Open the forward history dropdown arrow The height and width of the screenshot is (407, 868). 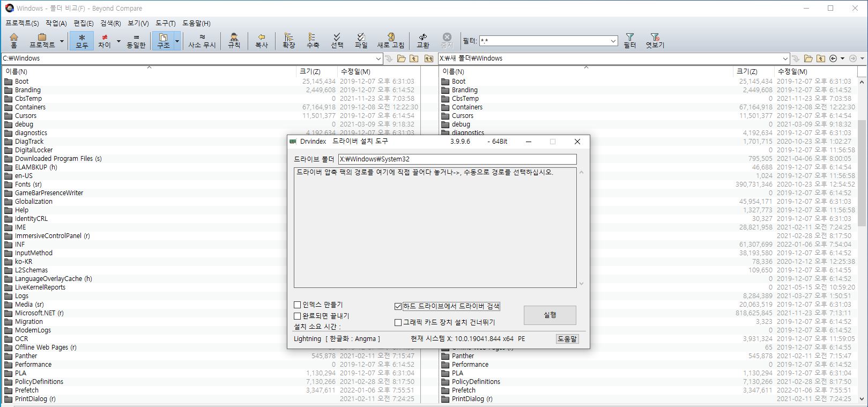pos(862,58)
